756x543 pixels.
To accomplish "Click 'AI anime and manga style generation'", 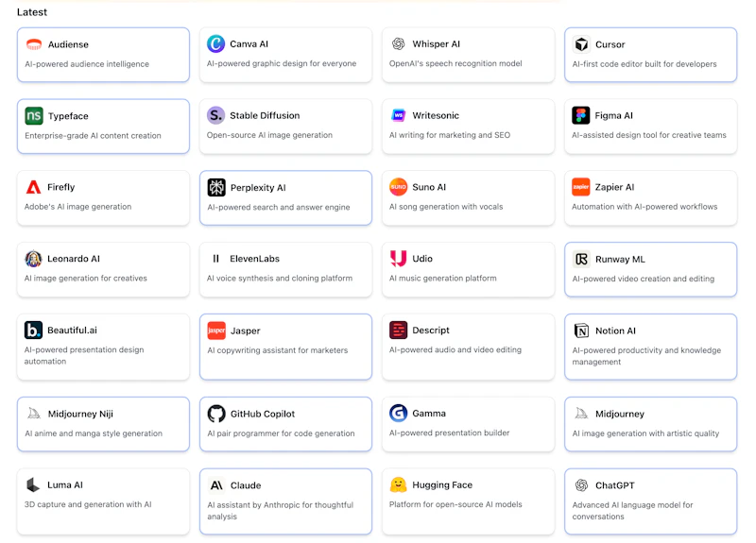I will (94, 433).
